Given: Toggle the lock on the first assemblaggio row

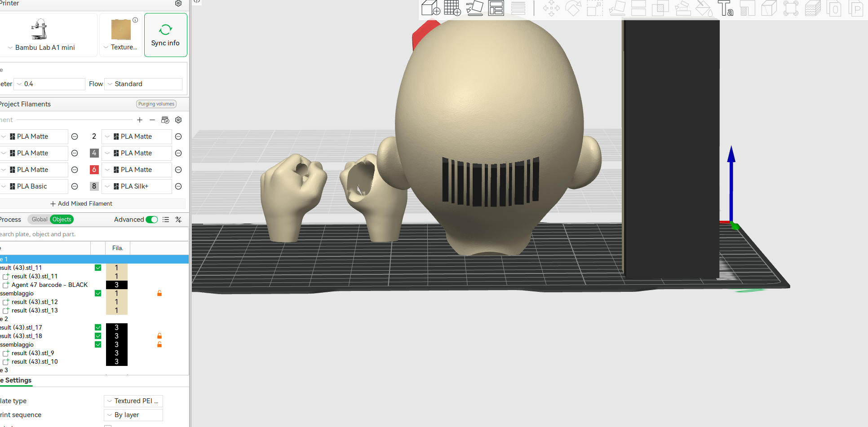Looking at the screenshot, I should point(159,293).
